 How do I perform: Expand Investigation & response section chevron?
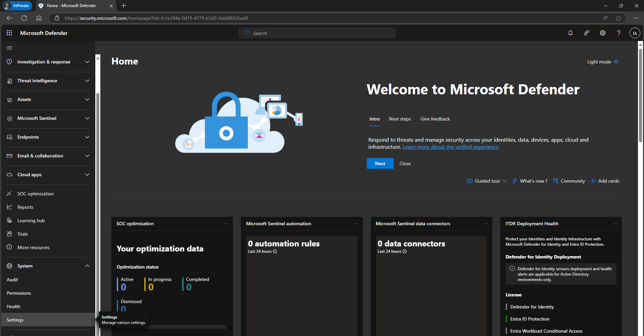[x=87, y=62]
